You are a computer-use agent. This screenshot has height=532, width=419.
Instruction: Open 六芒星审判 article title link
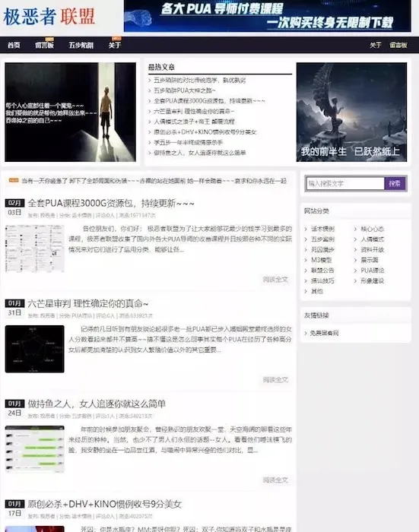[88, 303]
